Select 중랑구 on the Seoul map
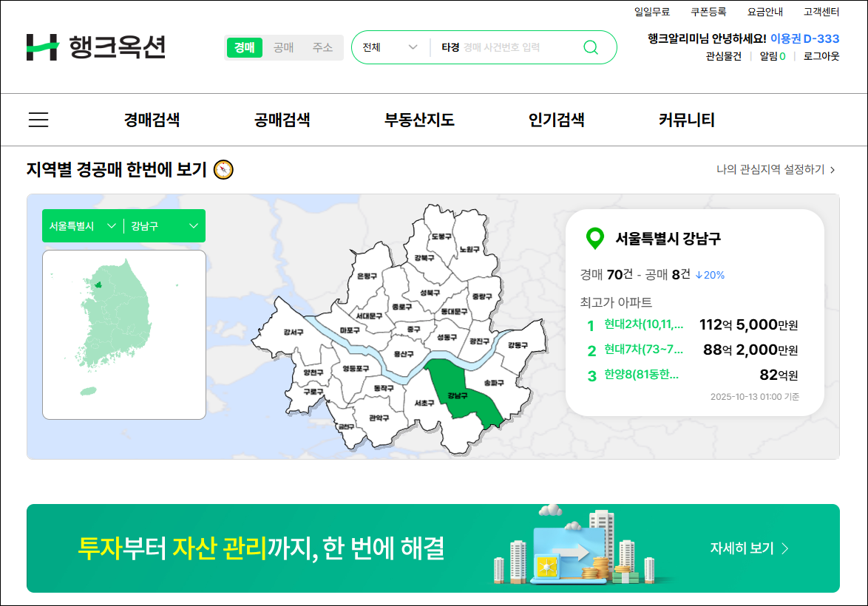868x606 pixels. tap(482, 296)
